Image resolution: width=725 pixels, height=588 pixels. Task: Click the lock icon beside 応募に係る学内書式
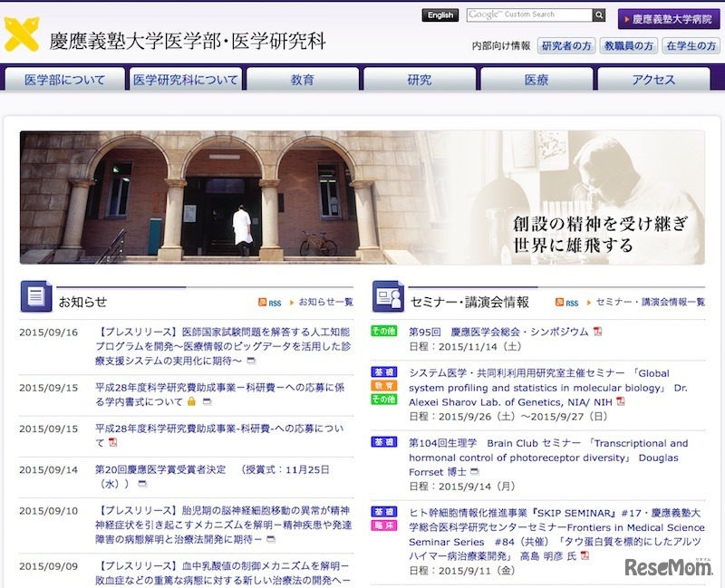pyautogui.click(x=191, y=401)
